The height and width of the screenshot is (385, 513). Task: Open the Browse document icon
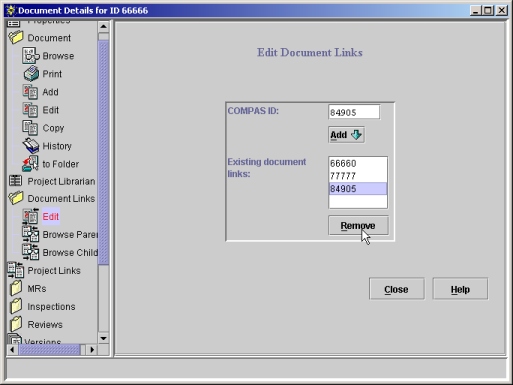click(31, 56)
